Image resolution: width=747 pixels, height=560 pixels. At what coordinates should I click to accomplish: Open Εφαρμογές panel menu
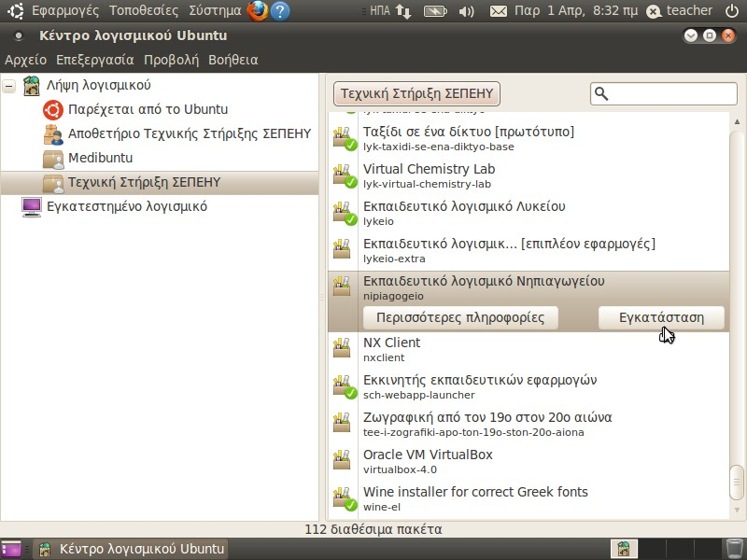(x=65, y=10)
